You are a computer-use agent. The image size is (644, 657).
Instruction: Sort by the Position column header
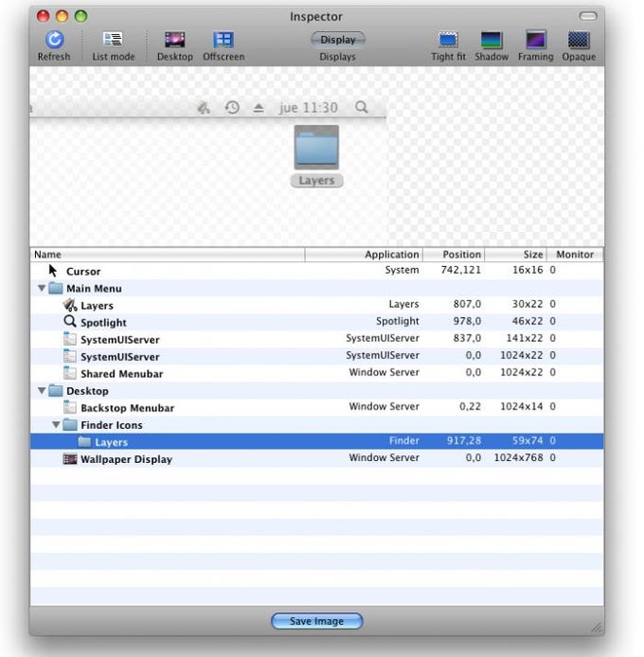pos(454,255)
